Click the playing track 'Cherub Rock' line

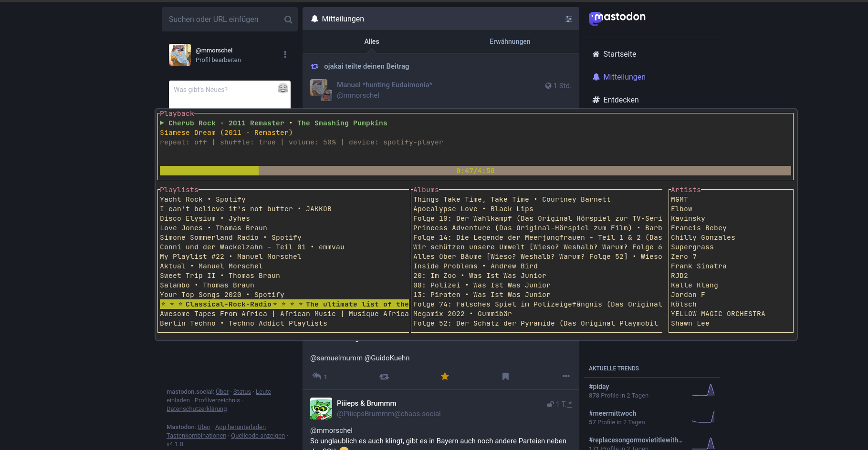click(273, 123)
